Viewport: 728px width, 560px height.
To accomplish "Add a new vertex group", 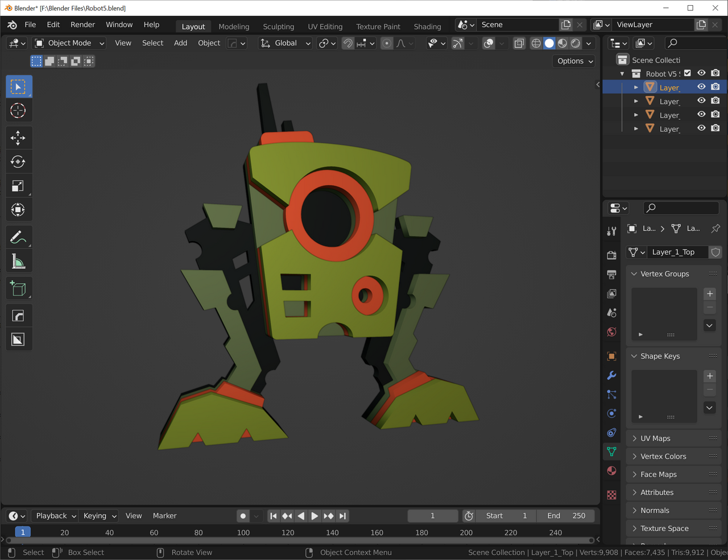I will [710, 294].
